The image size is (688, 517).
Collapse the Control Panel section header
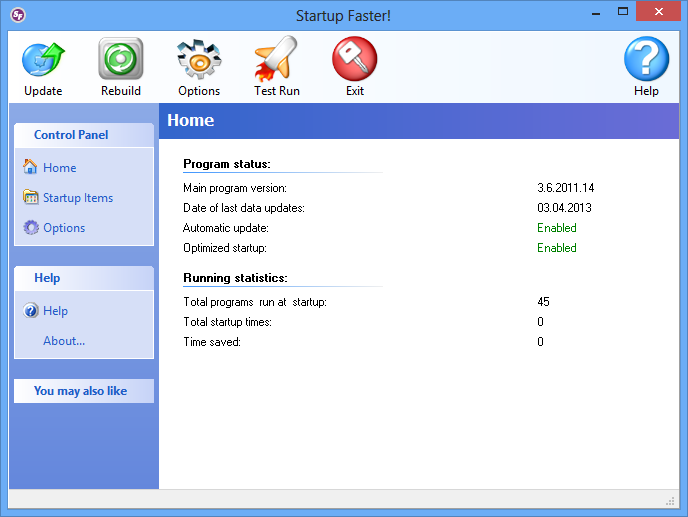coord(84,135)
